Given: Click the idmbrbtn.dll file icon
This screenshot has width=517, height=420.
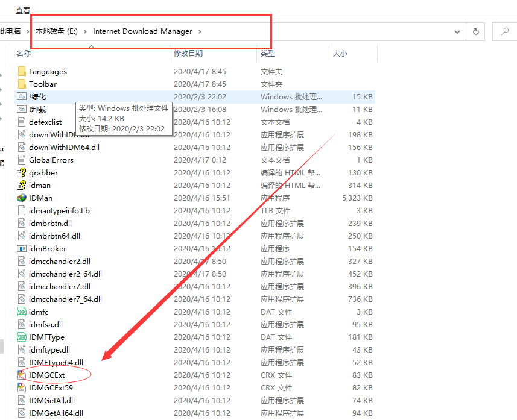Looking at the screenshot, I should (x=22, y=223).
